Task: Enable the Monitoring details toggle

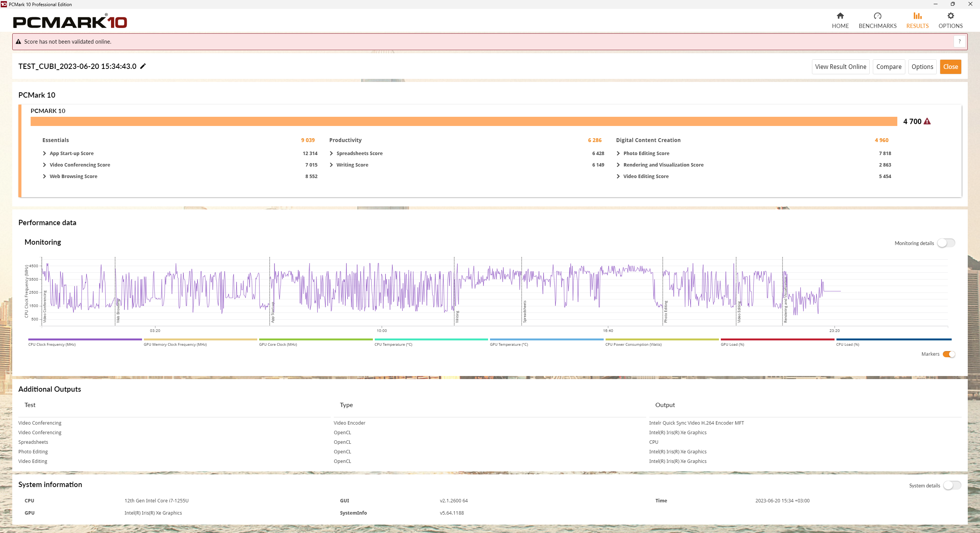Action: pyautogui.click(x=946, y=243)
